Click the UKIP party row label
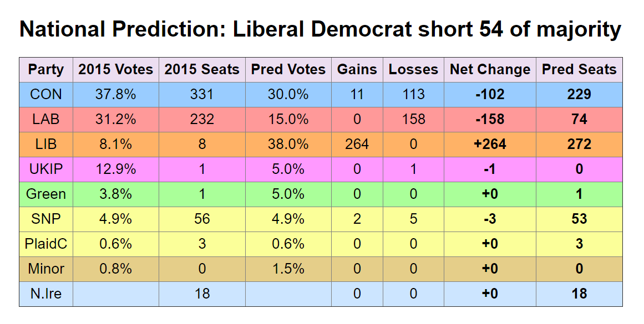The width and height of the screenshot is (644, 324). click(46, 169)
